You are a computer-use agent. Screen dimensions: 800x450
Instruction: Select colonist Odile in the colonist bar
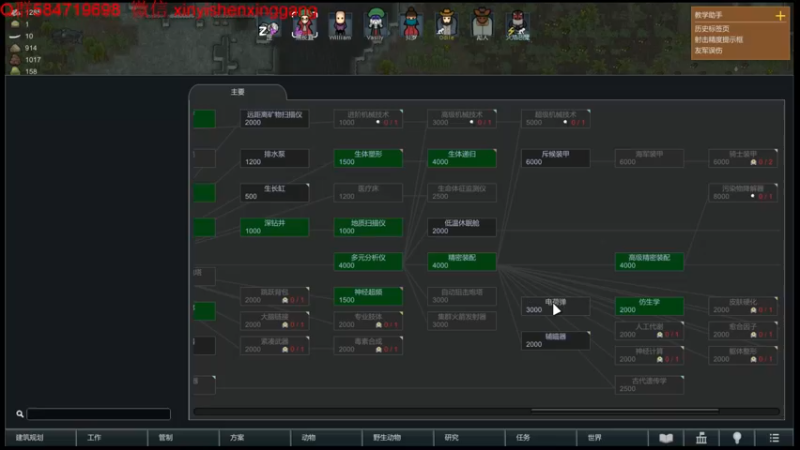[x=446, y=24]
